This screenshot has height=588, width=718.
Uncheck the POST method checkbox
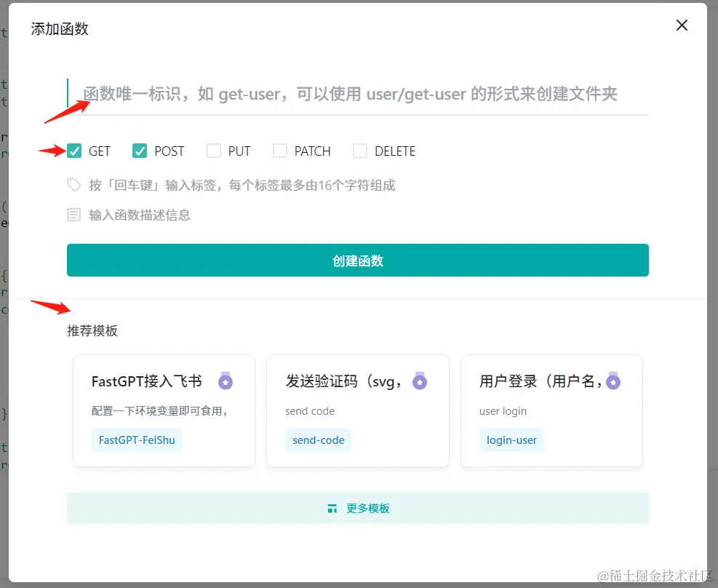[x=140, y=151]
